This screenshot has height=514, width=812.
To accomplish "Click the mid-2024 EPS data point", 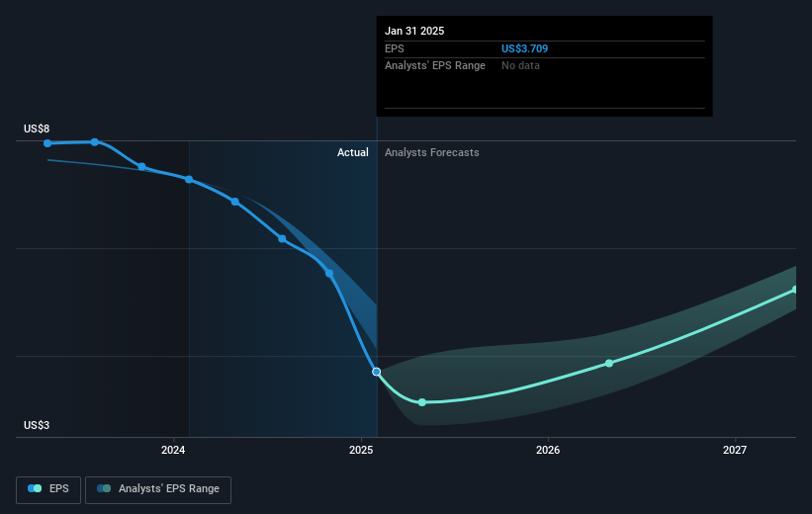I will coord(282,238).
